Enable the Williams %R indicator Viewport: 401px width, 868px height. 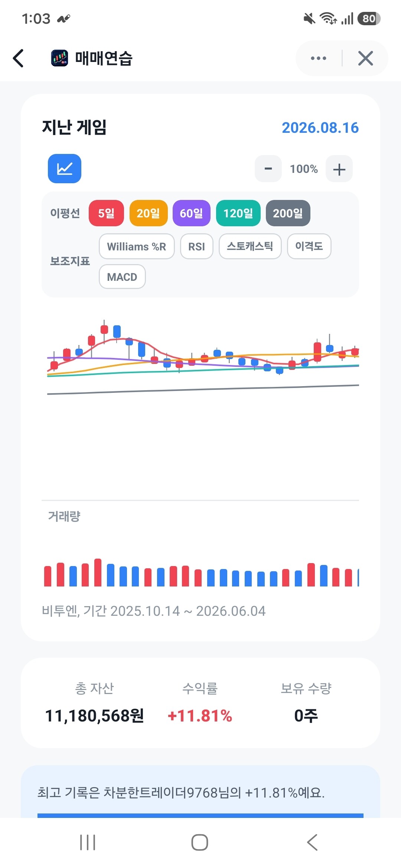pos(137,246)
